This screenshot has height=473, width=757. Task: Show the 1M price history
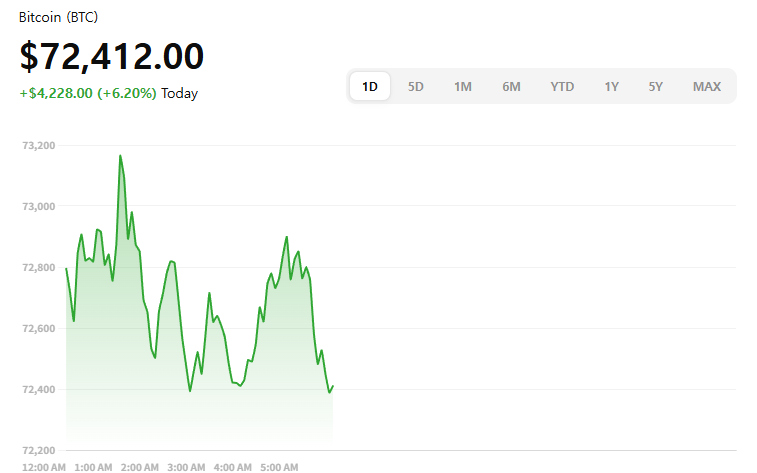coord(462,87)
